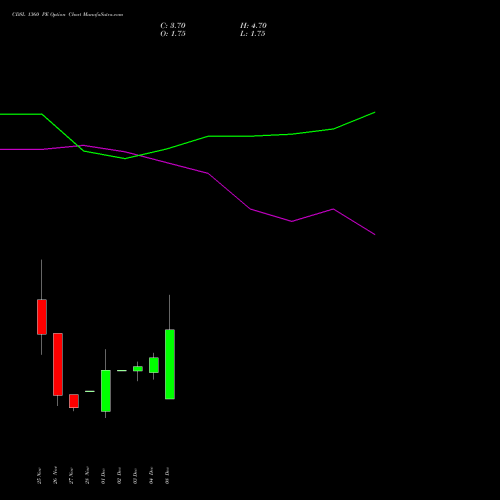
Task: Click the red candlestick for 25 Nov
Action: 42,317
